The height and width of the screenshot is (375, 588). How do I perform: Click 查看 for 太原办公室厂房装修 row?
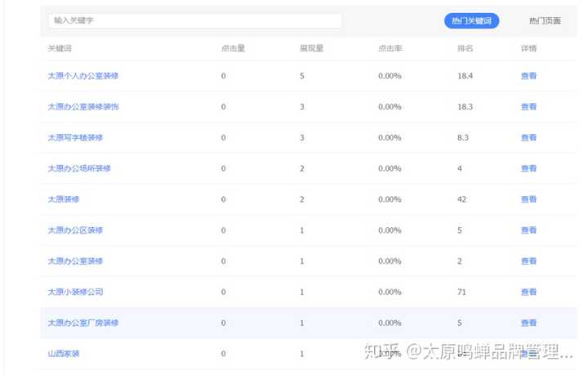pyautogui.click(x=528, y=323)
